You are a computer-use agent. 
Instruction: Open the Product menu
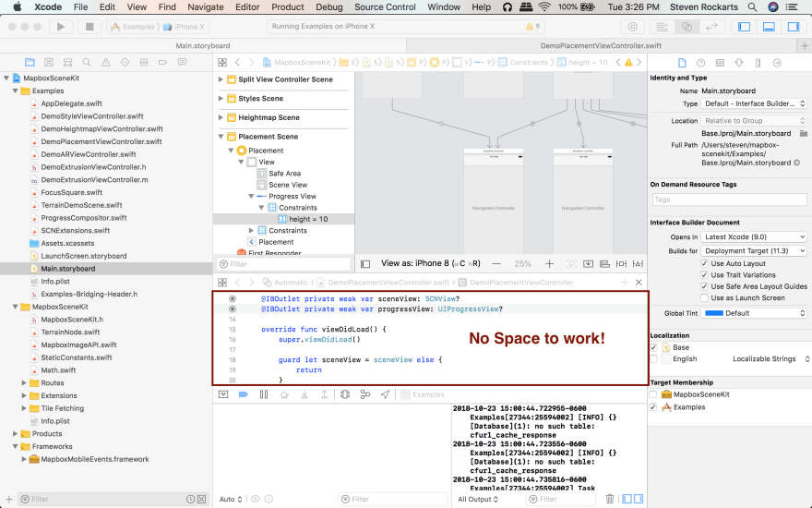(287, 6)
